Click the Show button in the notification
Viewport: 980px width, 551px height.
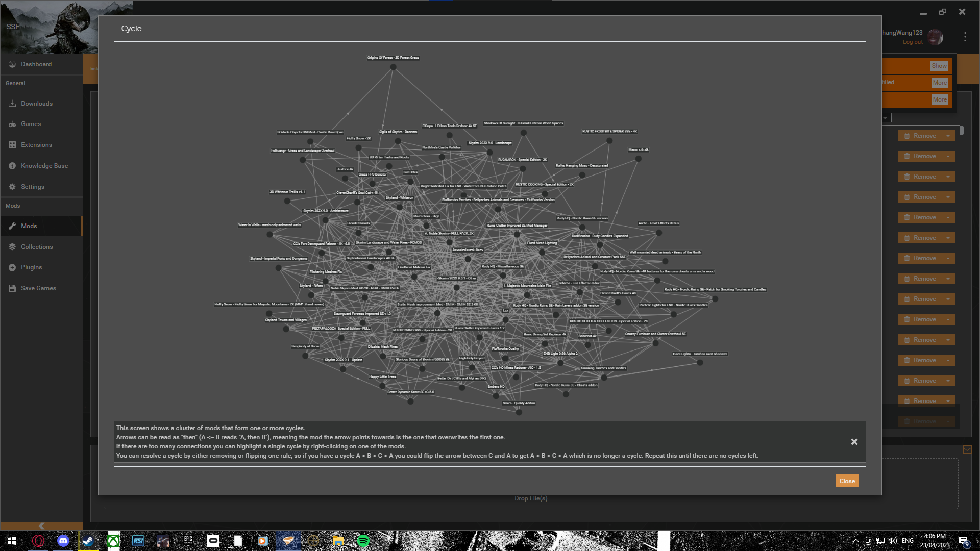pyautogui.click(x=939, y=65)
